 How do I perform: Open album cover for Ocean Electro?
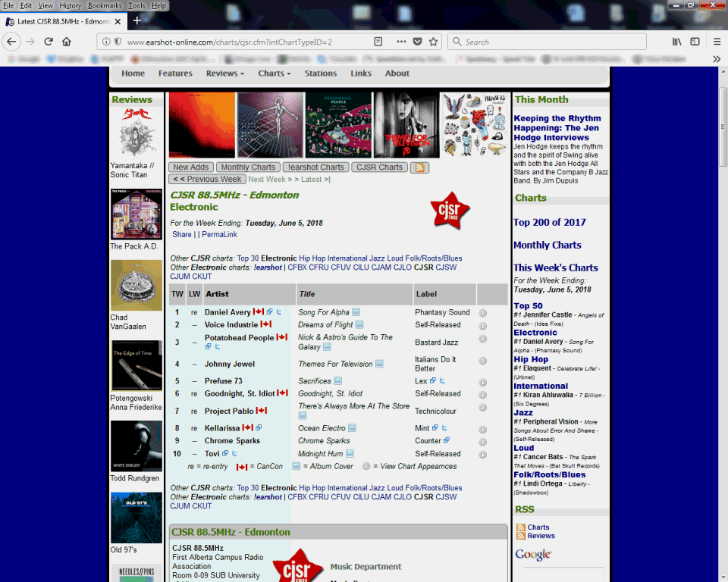pyautogui.click(x=352, y=428)
